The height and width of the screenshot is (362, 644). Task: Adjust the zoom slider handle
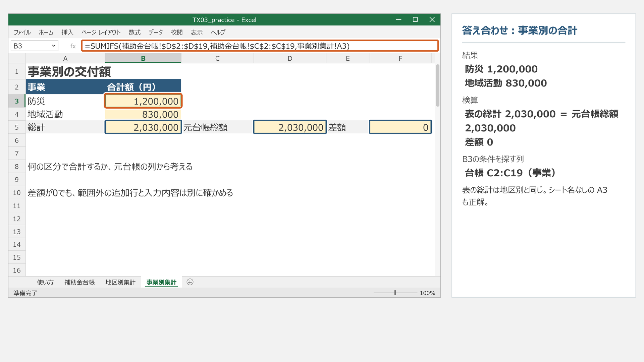pyautogui.click(x=395, y=293)
